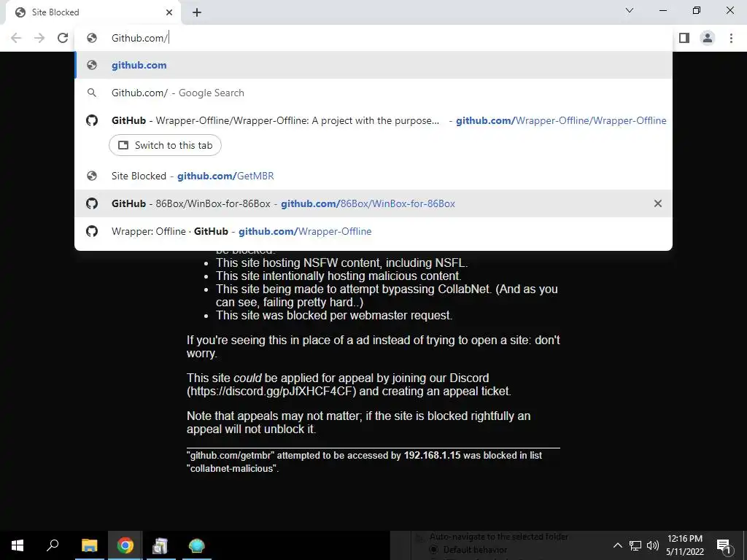Click globe icon beside Site Blocked suggestion
The width and height of the screenshot is (747, 560).
[92, 176]
